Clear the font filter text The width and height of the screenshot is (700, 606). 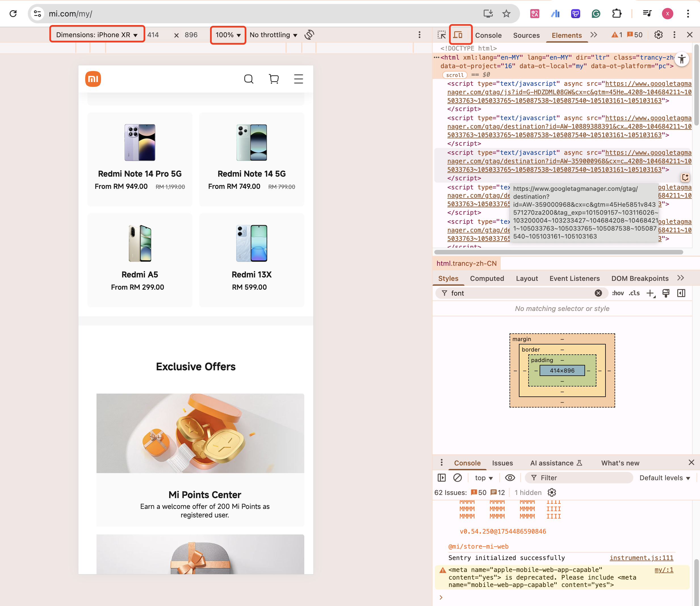(598, 293)
